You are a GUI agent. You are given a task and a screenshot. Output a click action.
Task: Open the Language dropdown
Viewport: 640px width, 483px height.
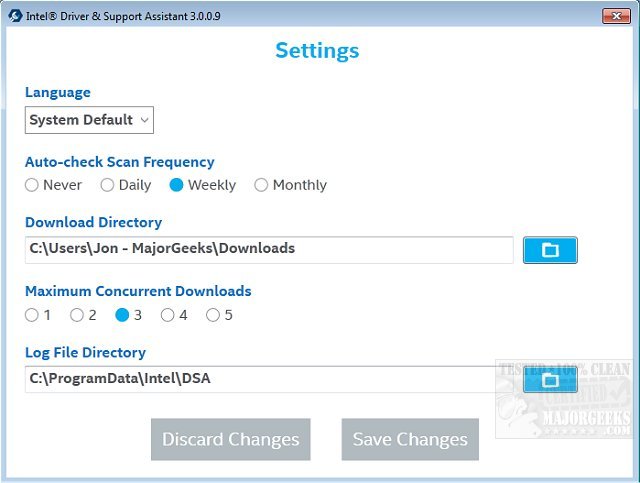[89, 120]
